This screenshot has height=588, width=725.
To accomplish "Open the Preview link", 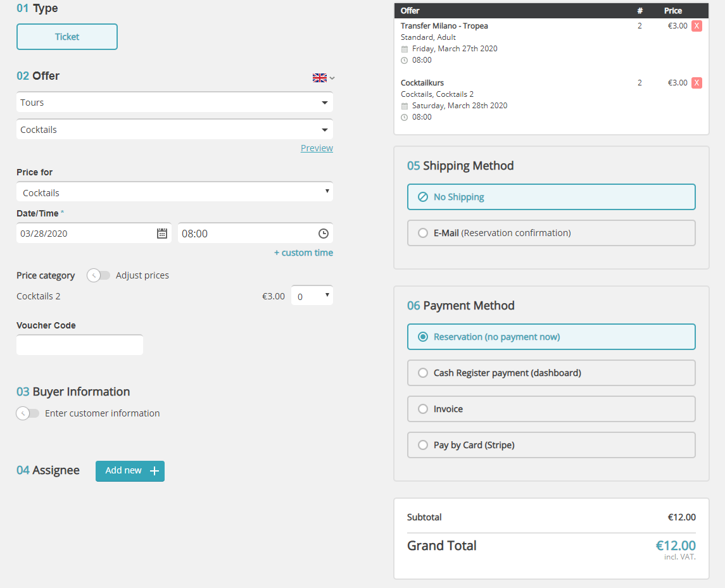I will tap(317, 148).
